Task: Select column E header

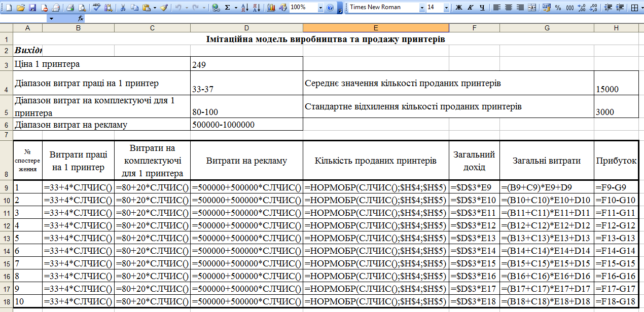Action: (376, 28)
